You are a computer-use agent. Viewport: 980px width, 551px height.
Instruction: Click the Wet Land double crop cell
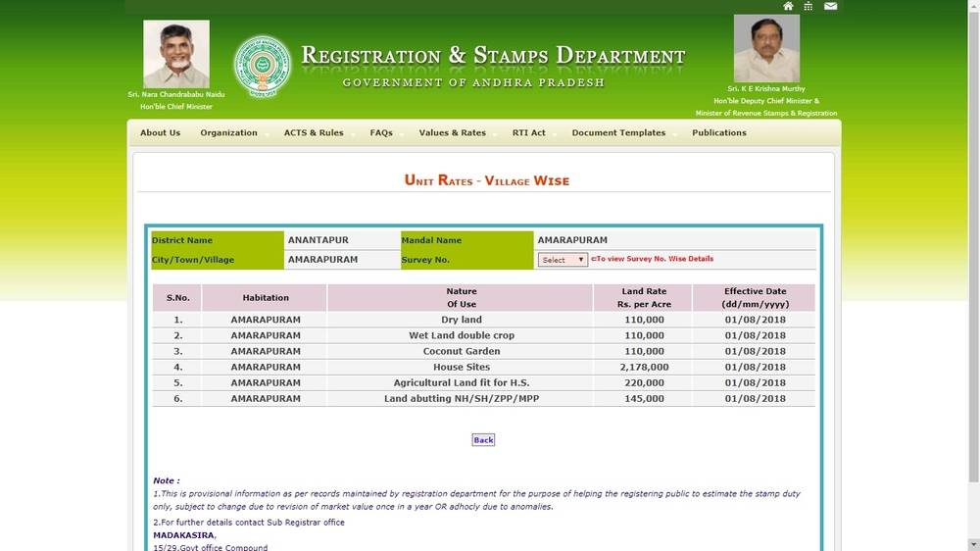point(462,335)
